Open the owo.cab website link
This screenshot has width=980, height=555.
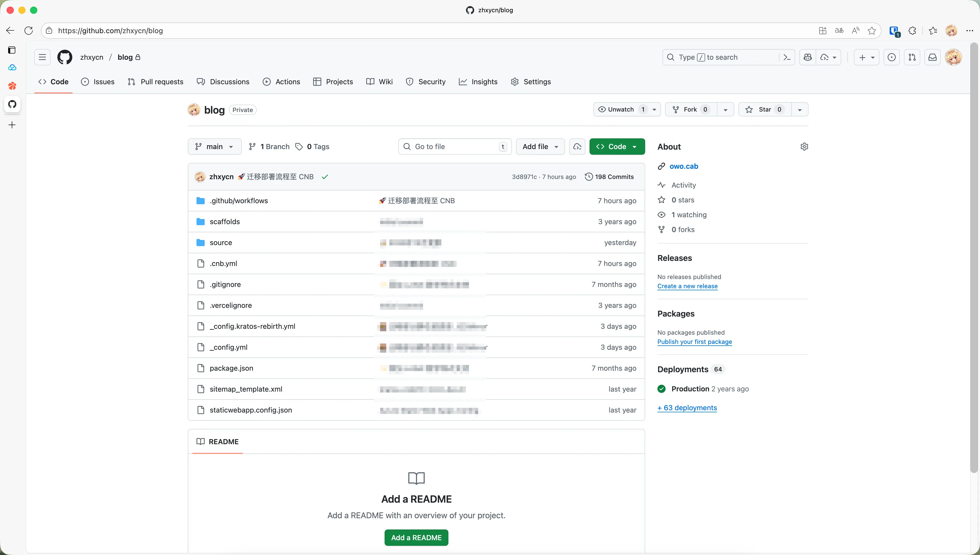684,166
